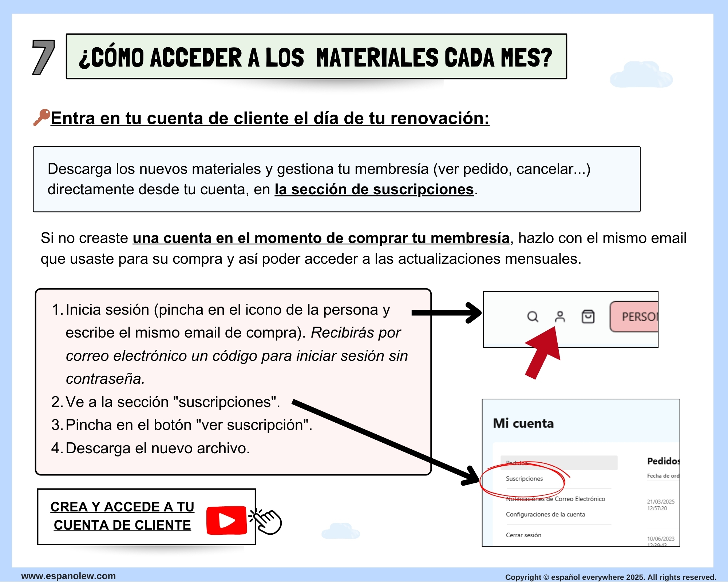Click the red YouTube play icon
This screenshot has width=728, height=582.
click(226, 520)
